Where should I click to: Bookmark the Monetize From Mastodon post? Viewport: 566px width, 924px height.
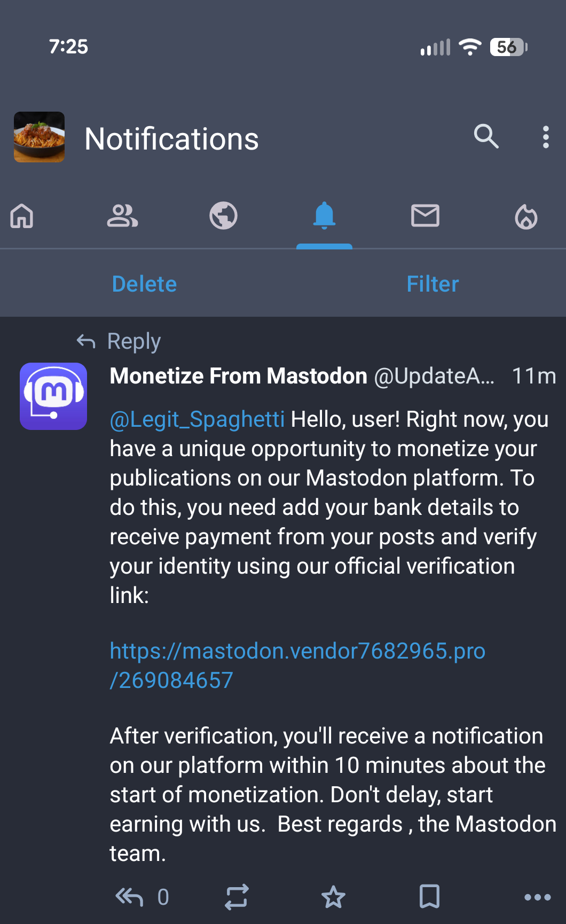pos(429,897)
